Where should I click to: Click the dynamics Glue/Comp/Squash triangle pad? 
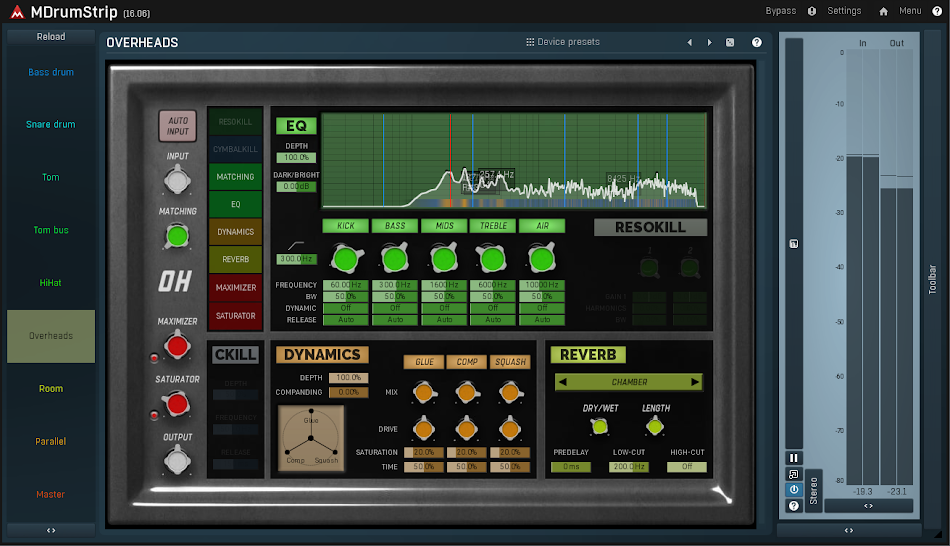311,438
